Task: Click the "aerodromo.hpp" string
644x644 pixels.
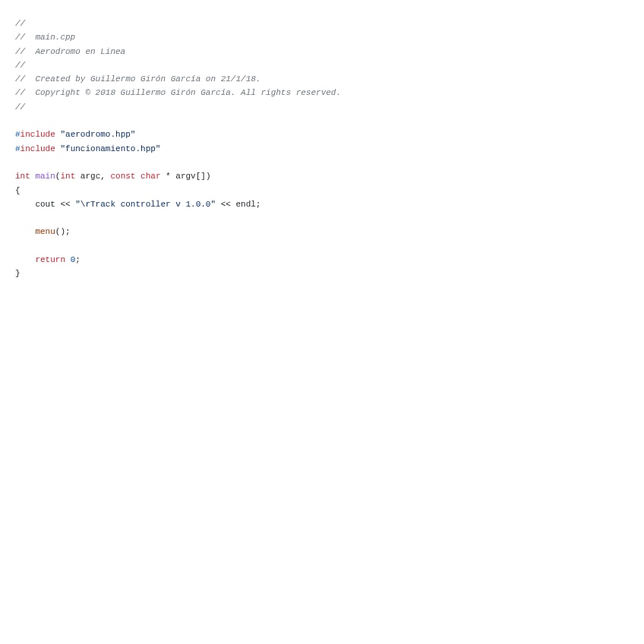Action: point(98,134)
